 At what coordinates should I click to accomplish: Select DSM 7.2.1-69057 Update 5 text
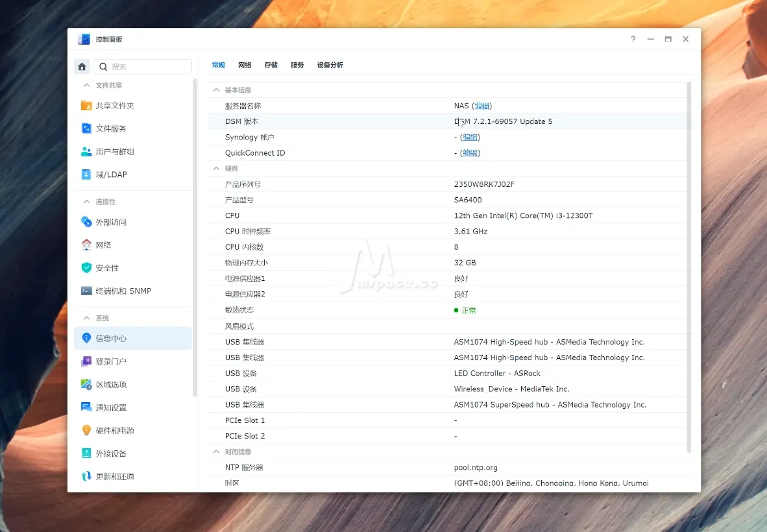[503, 121]
